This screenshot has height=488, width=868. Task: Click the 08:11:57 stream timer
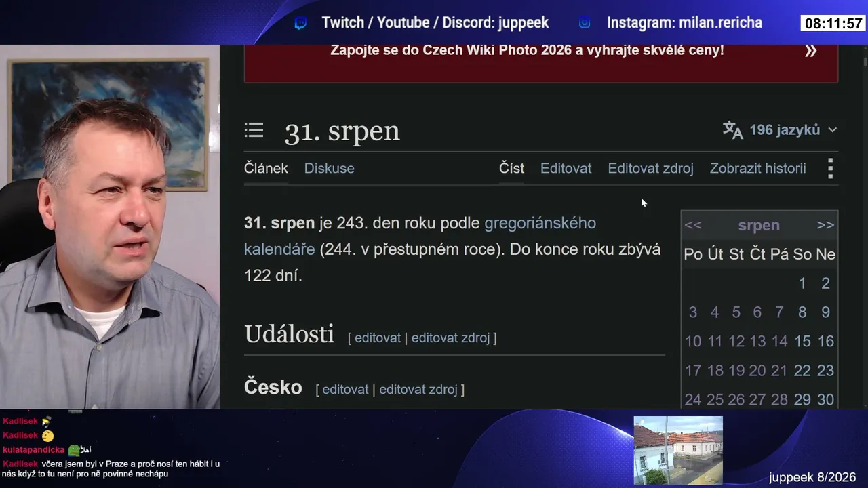point(833,24)
